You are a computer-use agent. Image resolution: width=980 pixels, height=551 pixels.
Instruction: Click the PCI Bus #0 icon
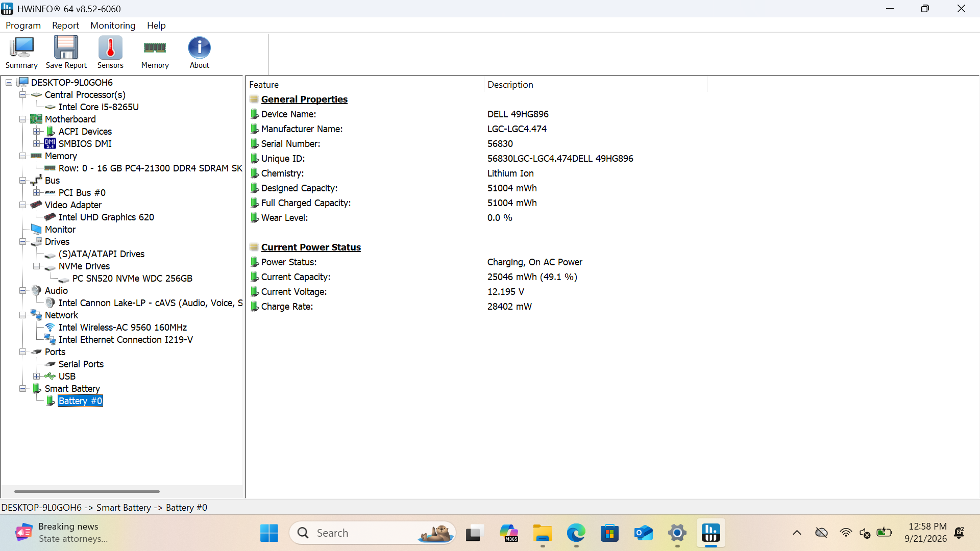[x=50, y=193]
